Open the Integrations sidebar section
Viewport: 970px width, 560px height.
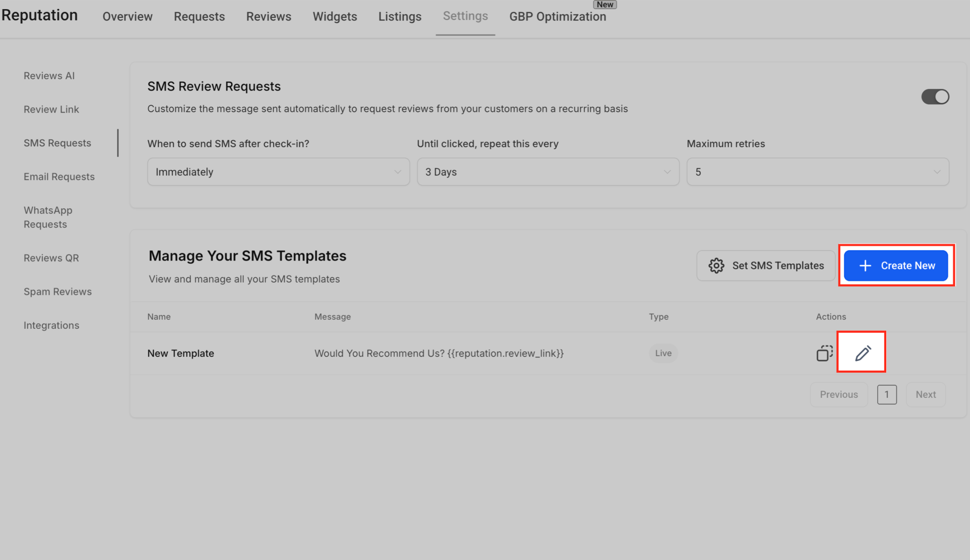point(51,325)
